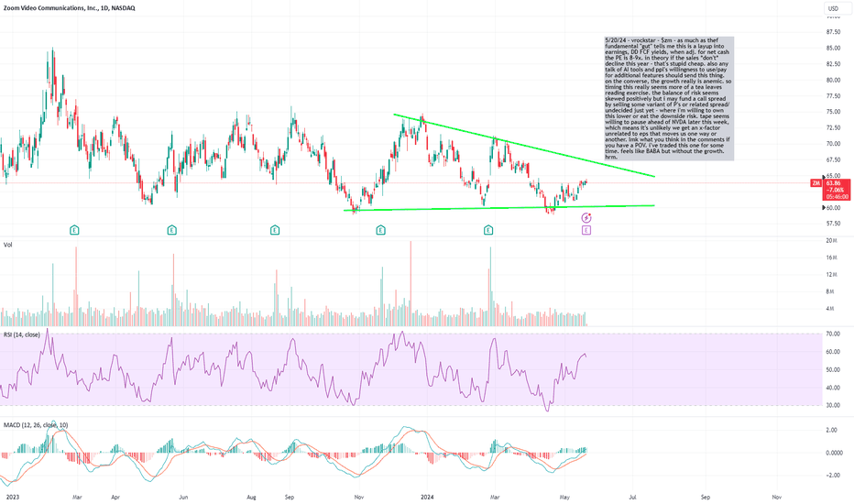Click the 0.0000 MACD axis label
This screenshot has height=504, width=854.
tap(835, 453)
